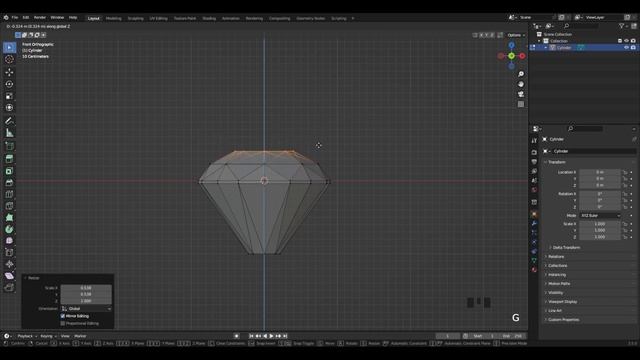Select the Measure ruler tool

point(9,133)
